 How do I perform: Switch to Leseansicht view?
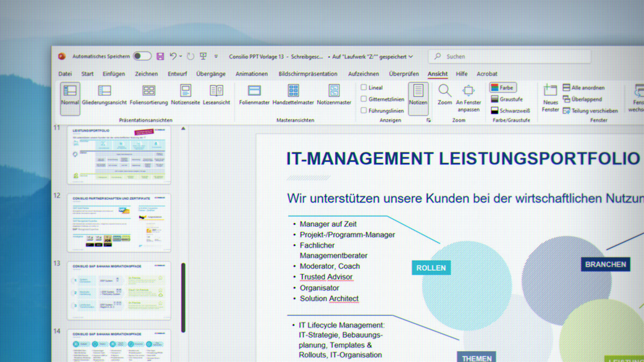(x=217, y=95)
